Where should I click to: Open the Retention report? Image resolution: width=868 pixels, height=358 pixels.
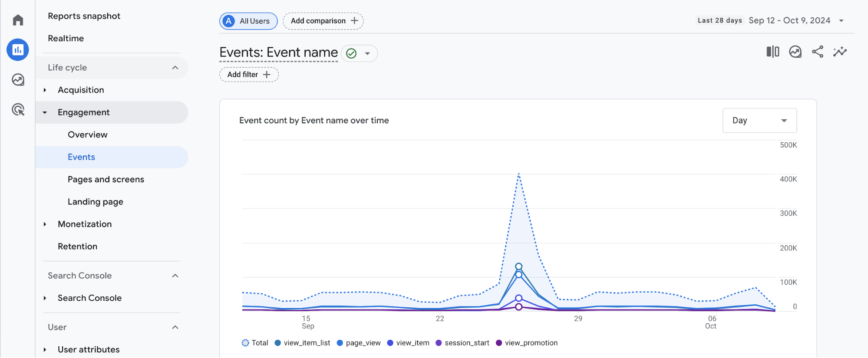(77, 246)
